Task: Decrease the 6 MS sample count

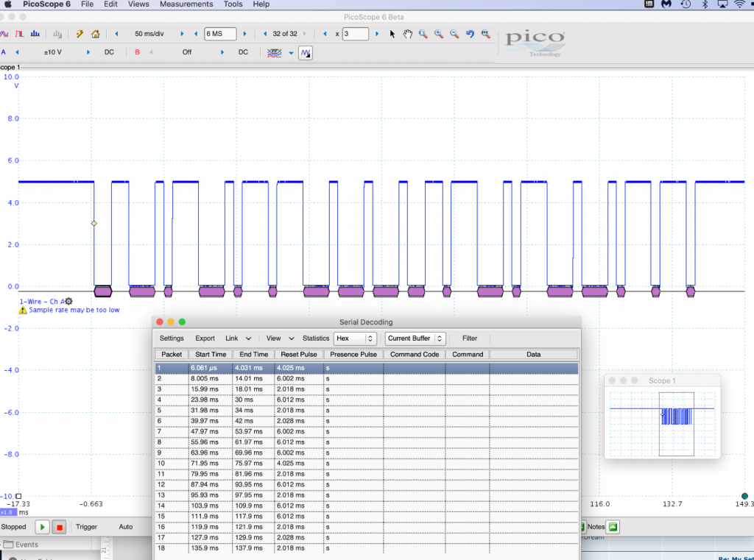Action: [196, 34]
